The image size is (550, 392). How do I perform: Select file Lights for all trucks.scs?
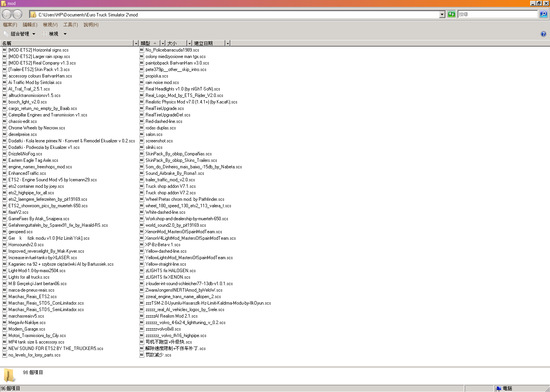click(29, 277)
